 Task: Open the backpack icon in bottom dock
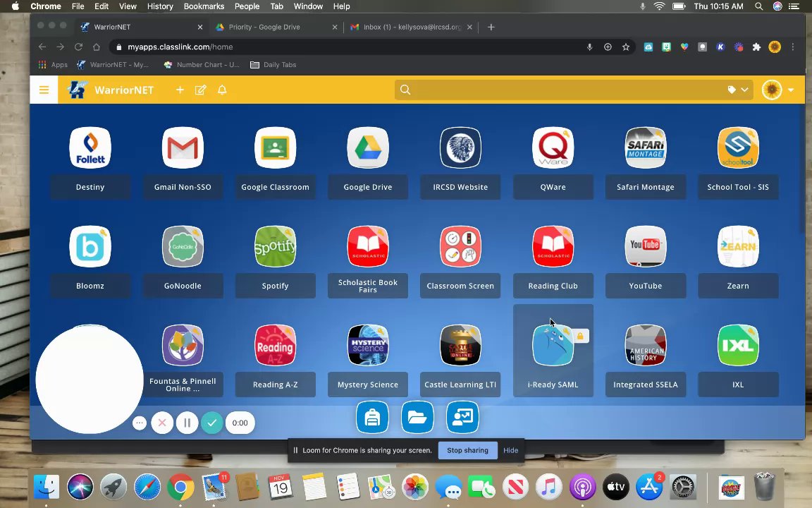click(x=372, y=417)
